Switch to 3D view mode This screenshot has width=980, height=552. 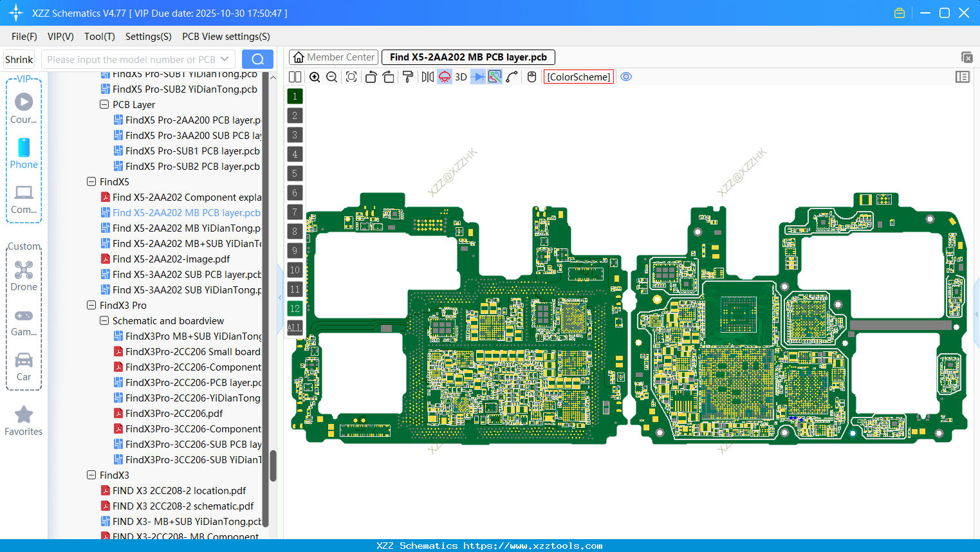coord(460,77)
